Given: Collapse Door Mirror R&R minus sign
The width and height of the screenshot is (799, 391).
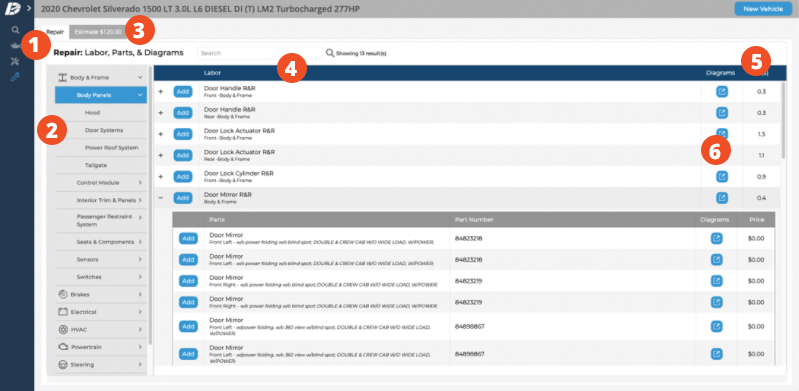Looking at the screenshot, I should tap(161, 197).
